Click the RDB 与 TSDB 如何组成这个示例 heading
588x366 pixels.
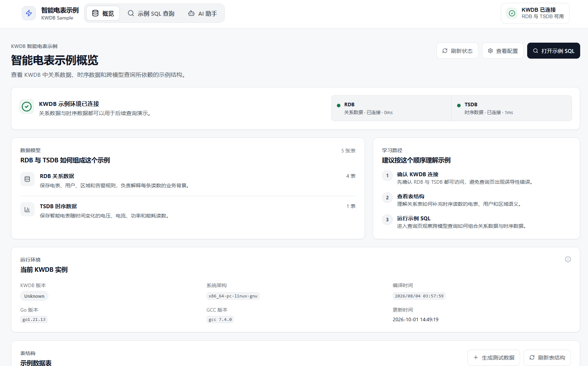(x=65, y=160)
